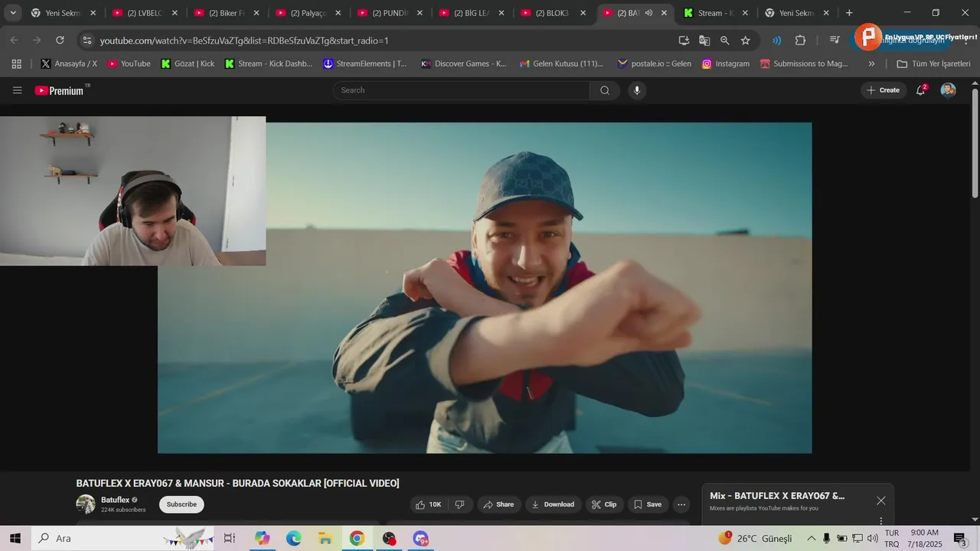
Task: Expand hidden bookmarks with double chevron
Action: pyautogui.click(x=871, y=64)
